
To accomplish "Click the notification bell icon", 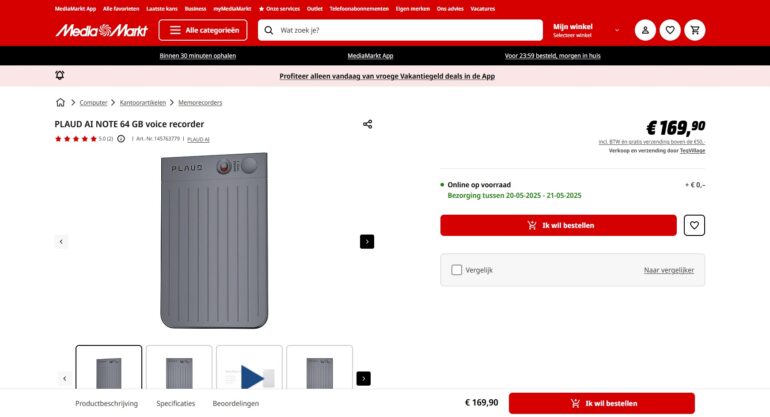I will 60,75.
